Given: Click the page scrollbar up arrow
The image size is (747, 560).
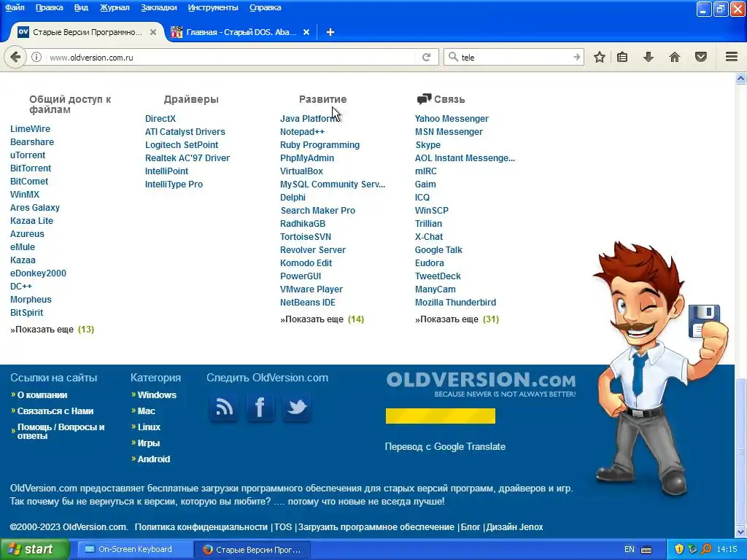Looking at the screenshot, I should [x=741, y=78].
